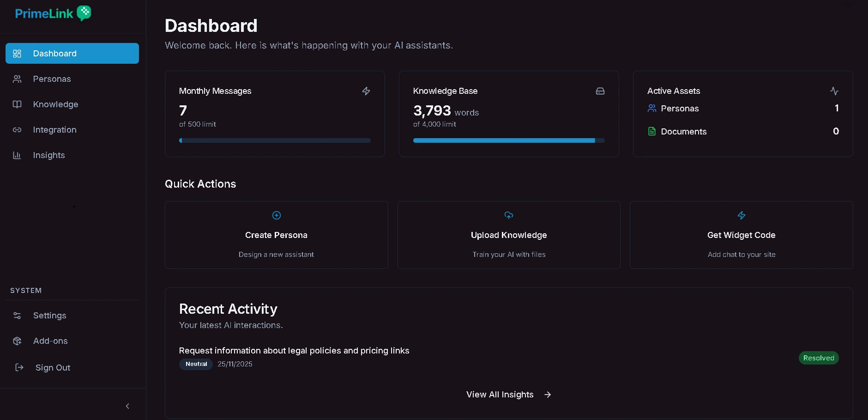Click the Personas people icon in sidebar

point(17,79)
